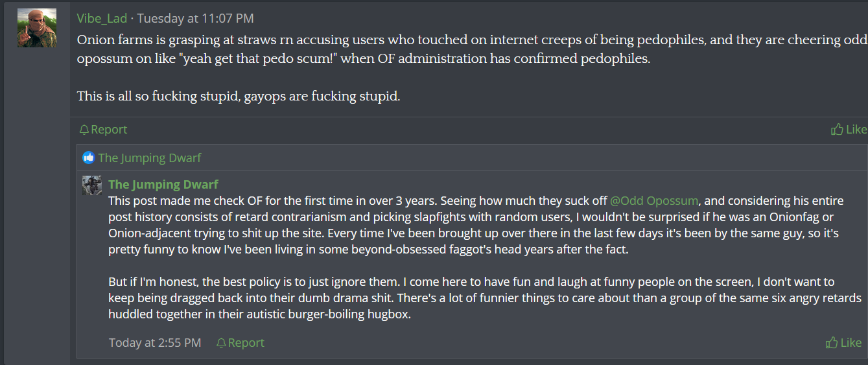Click the blue like reaction badge
Screen dimensions: 868x365
[89, 158]
